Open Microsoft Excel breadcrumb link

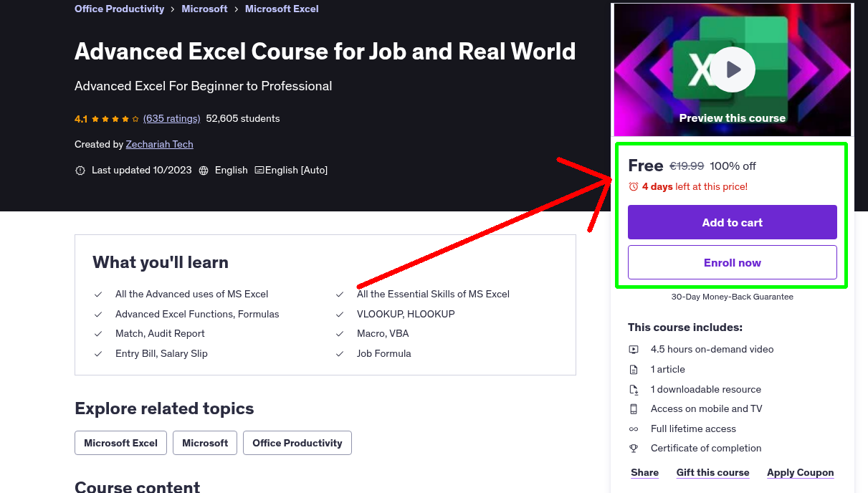pos(282,9)
